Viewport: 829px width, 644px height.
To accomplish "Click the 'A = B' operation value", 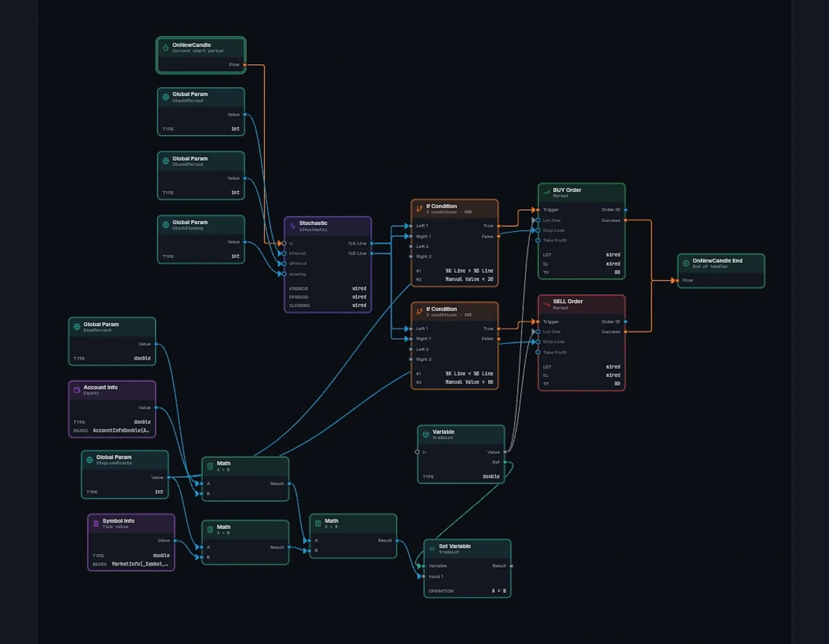I will point(499,591).
